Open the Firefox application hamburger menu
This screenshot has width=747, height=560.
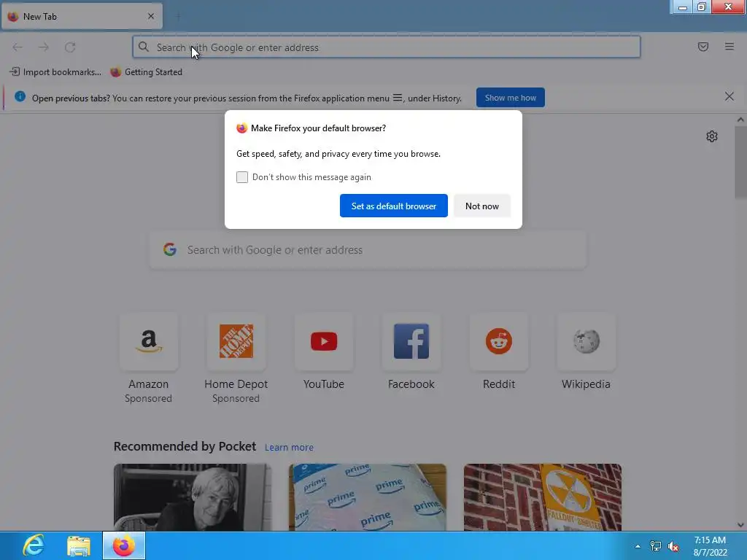click(729, 47)
